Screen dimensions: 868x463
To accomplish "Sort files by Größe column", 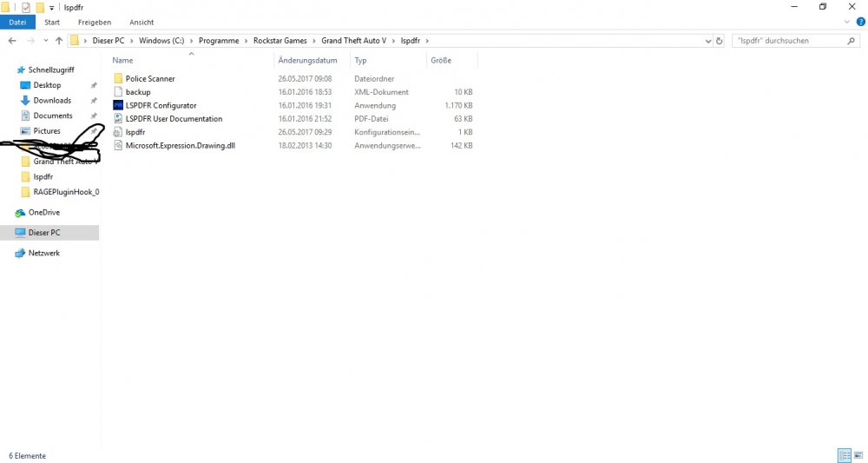I will tap(441, 60).
